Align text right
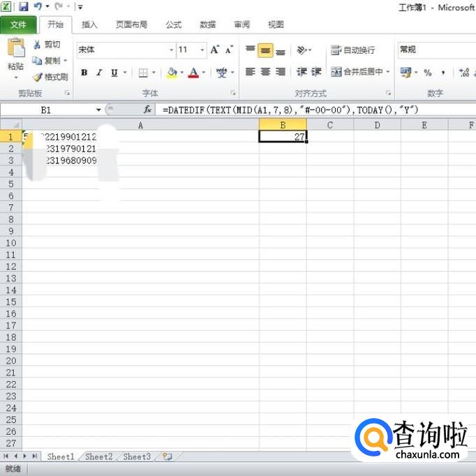This screenshot has width=476, height=476. point(281,72)
